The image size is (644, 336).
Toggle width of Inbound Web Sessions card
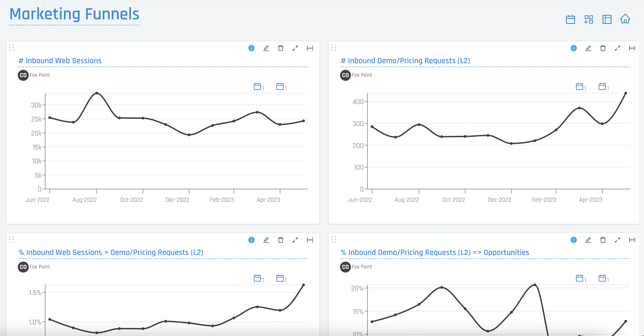click(x=310, y=48)
